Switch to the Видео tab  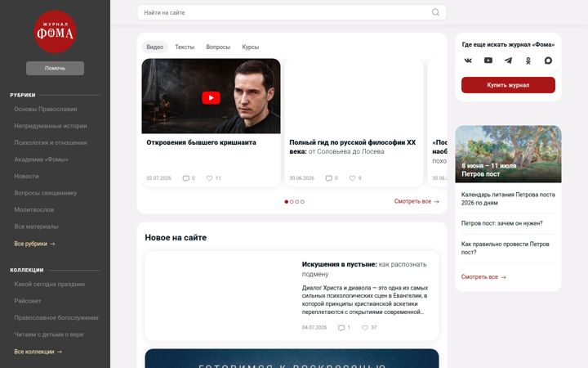tap(154, 47)
